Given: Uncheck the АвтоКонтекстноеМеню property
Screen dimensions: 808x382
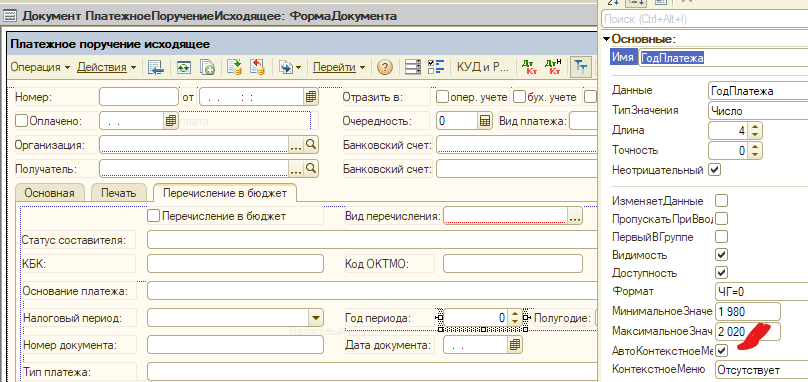Looking at the screenshot, I should pyautogui.click(x=722, y=351).
